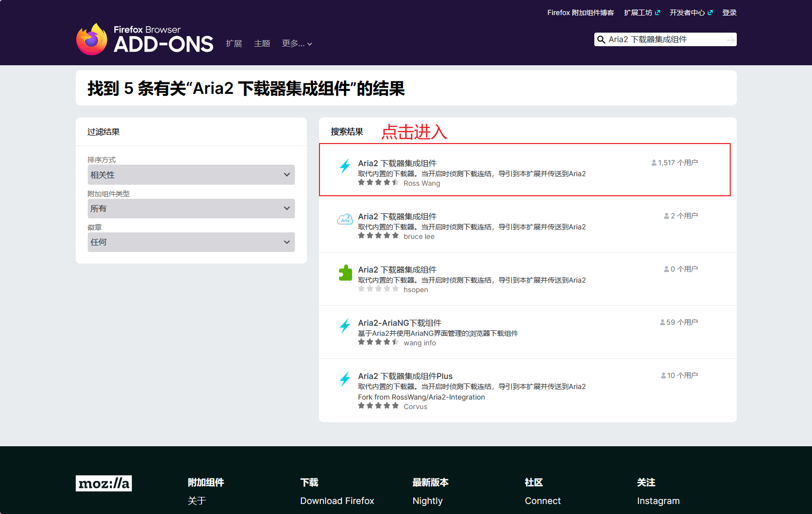Click cloud Aria icon of bruce lee's extension
Viewport: 812px width, 514px height.
point(345,219)
